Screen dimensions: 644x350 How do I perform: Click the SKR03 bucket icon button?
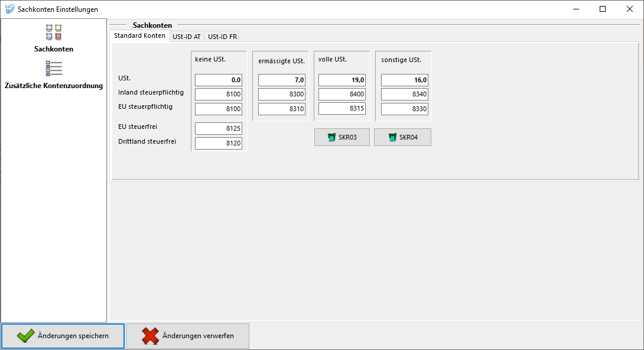(x=332, y=137)
